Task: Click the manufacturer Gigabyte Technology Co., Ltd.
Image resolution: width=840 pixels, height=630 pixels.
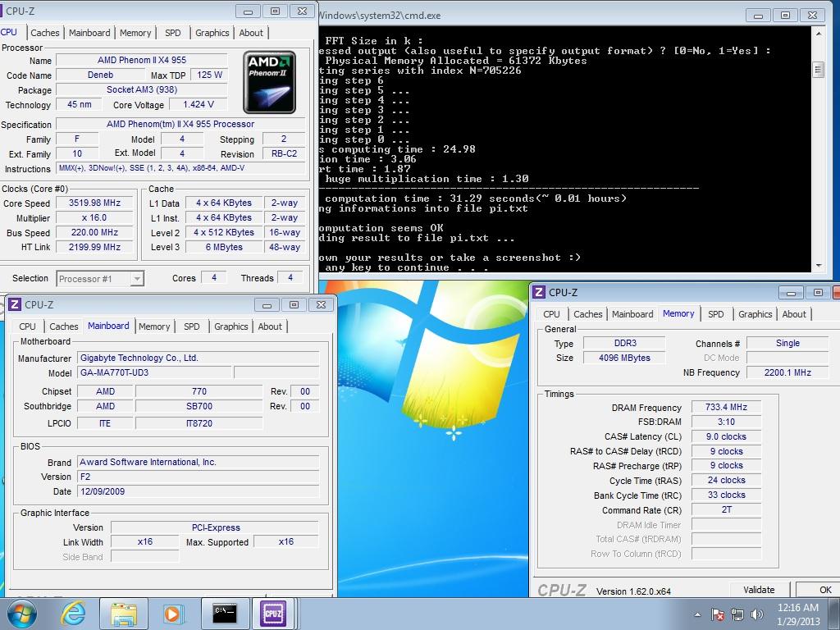Action: point(199,358)
